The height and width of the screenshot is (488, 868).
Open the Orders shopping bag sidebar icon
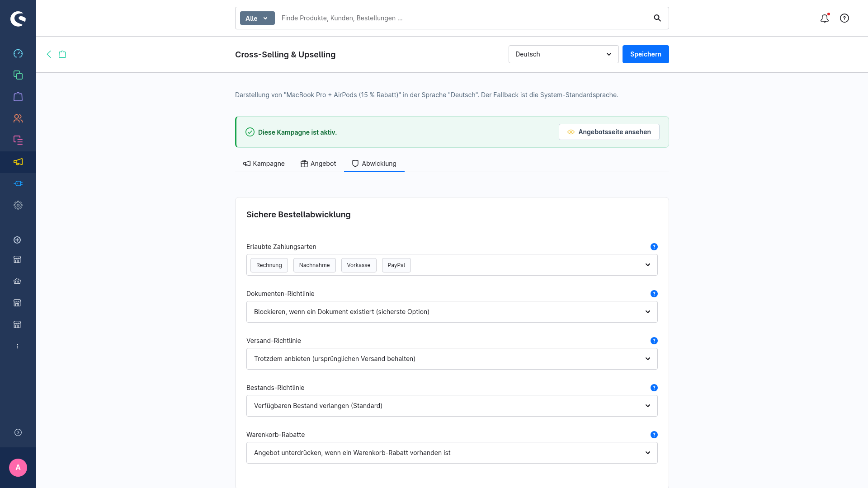pos(18,97)
